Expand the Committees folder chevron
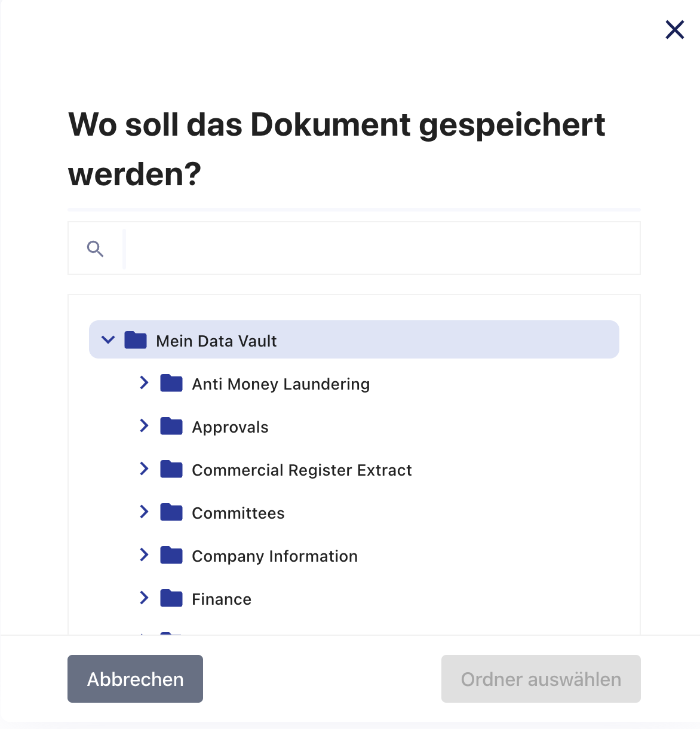 144,511
